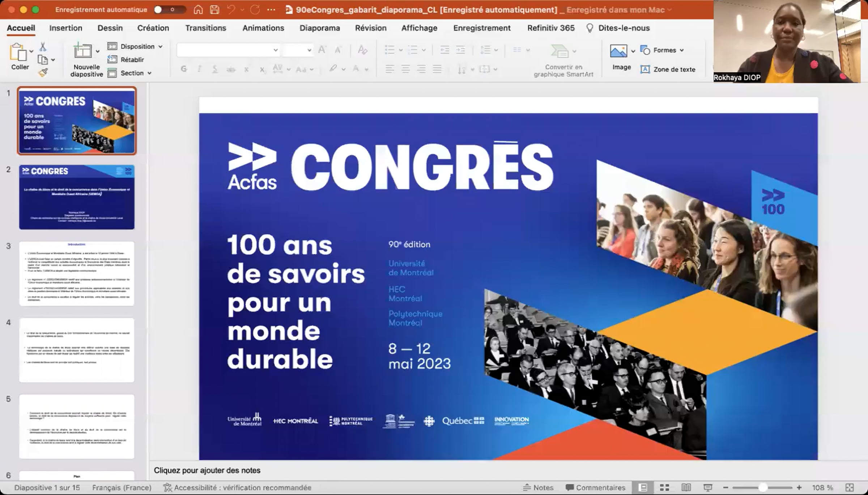Click Accessibilité : vérification recommandée

click(x=237, y=487)
